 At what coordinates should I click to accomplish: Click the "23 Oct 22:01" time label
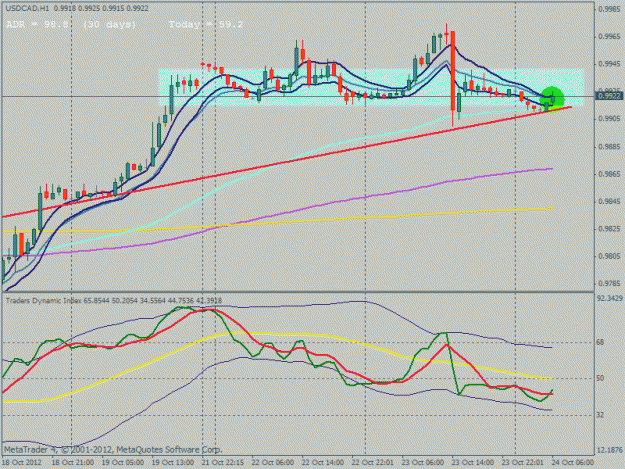[523, 463]
